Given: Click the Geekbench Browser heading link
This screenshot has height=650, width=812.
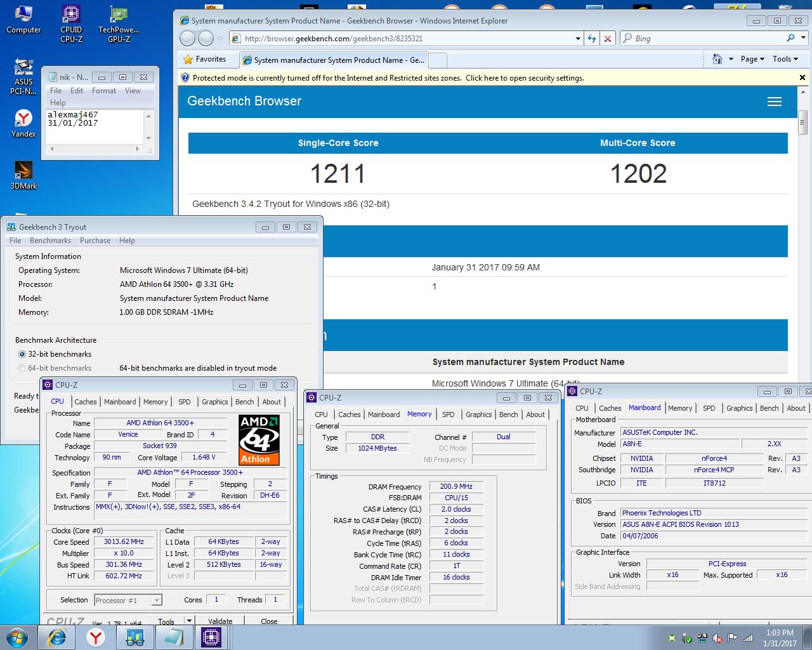Looking at the screenshot, I should [x=244, y=101].
